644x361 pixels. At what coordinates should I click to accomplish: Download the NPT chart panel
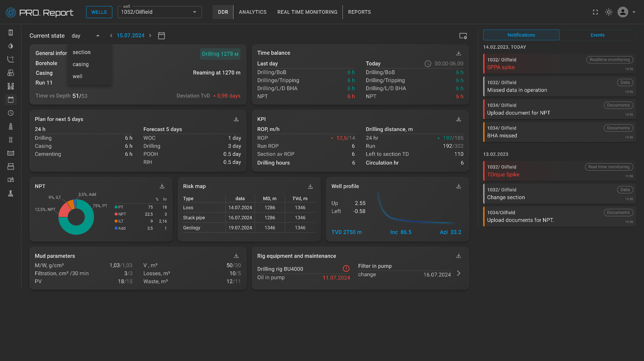[x=162, y=186]
